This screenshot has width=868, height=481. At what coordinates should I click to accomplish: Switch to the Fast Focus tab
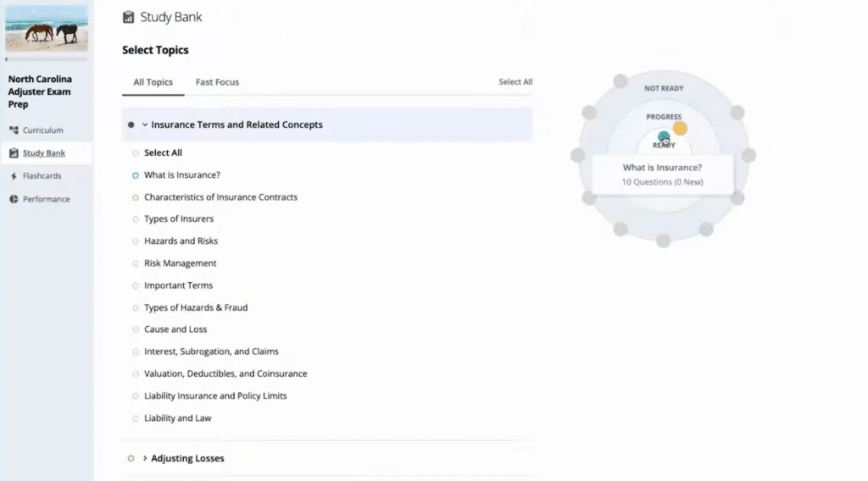217,82
